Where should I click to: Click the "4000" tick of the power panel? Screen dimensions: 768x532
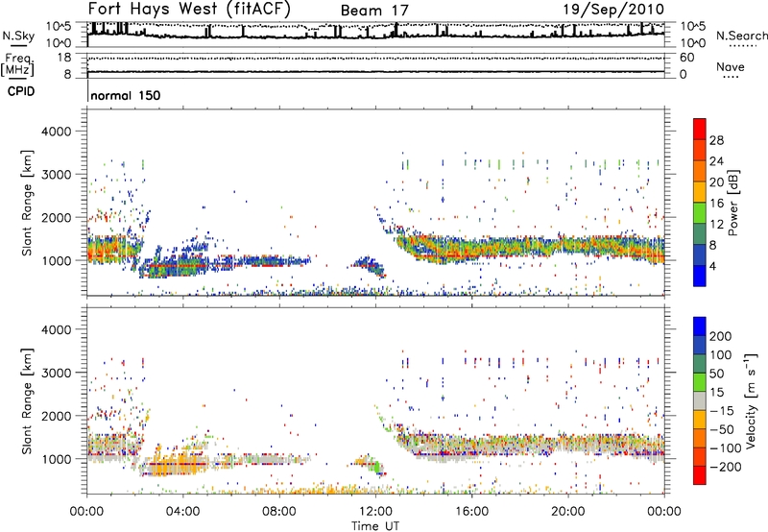tap(56, 132)
